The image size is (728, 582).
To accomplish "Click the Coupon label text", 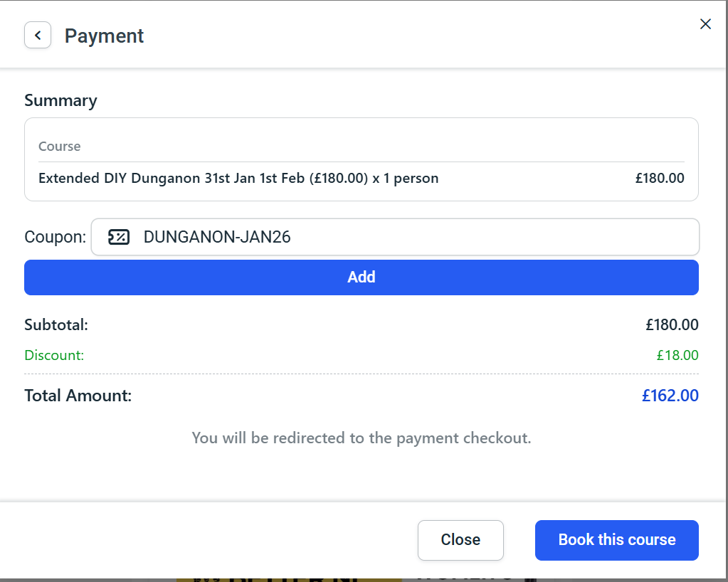I will [55, 237].
